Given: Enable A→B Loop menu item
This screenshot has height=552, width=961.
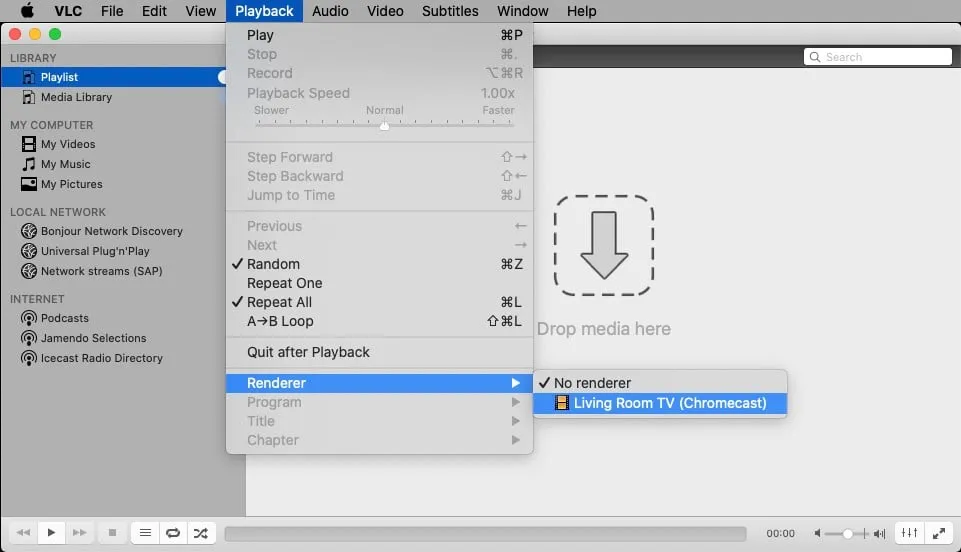Looking at the screenshot, I should click(379, 321).
